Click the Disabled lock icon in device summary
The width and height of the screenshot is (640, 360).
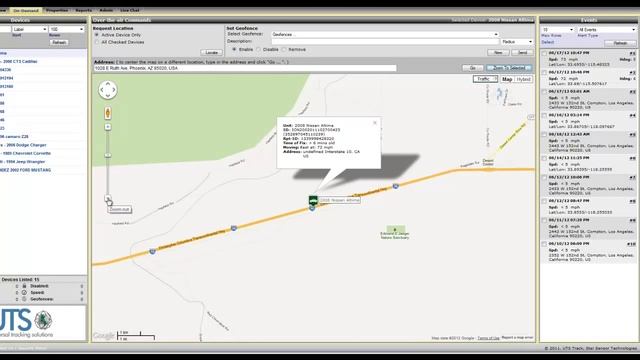(24, 286)
